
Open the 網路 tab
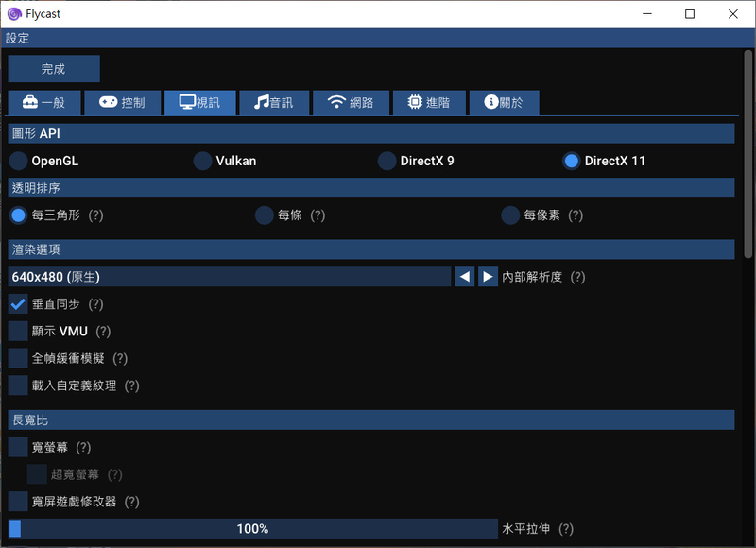pos(351,103)
